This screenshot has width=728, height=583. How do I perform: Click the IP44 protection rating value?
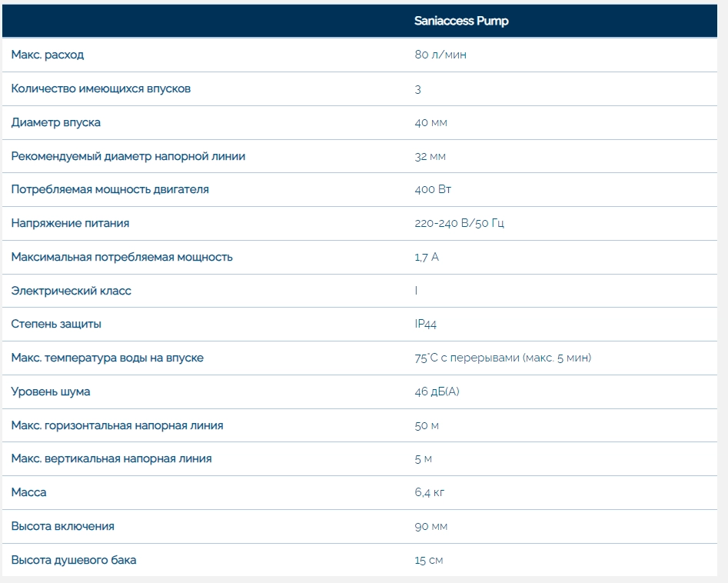click(426, 324)
